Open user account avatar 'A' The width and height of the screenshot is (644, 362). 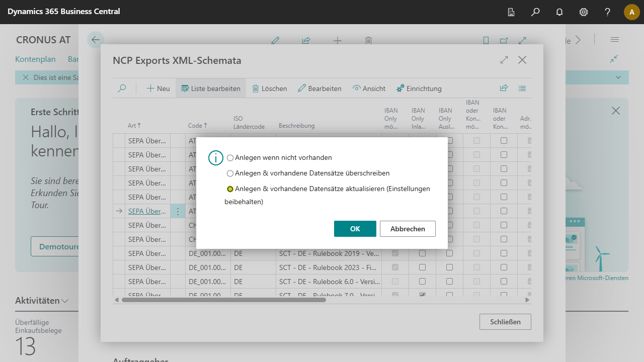click(631, 12)
